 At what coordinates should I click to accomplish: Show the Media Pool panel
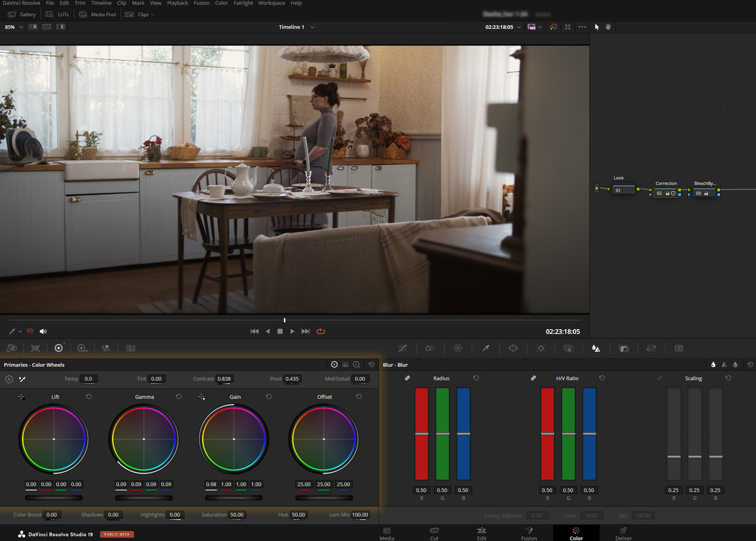[x=98, y=15]
